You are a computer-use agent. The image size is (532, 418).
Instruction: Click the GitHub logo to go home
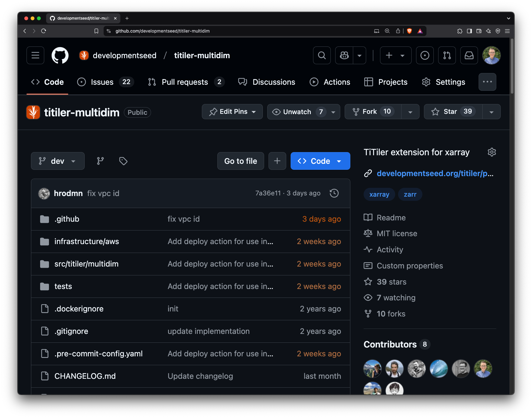60,55
